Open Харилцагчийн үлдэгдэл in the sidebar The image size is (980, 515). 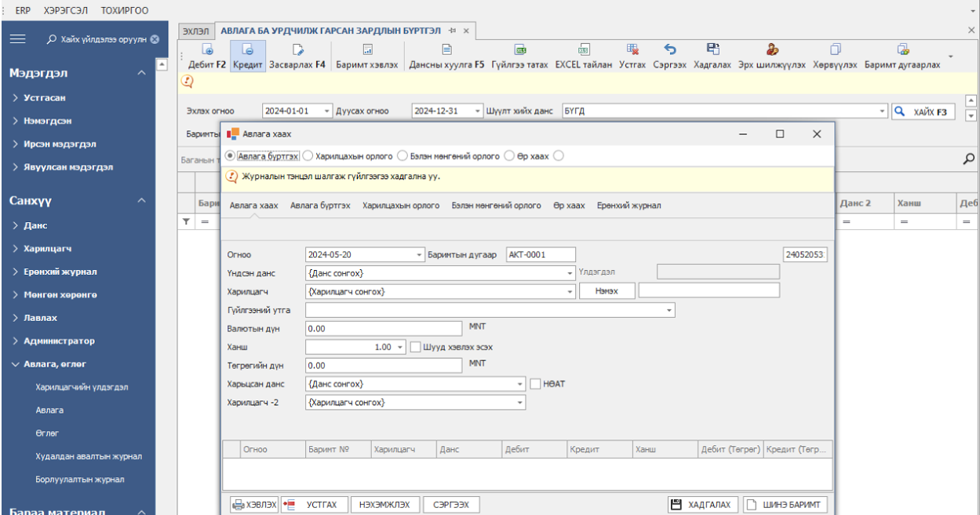coord(82,387)
